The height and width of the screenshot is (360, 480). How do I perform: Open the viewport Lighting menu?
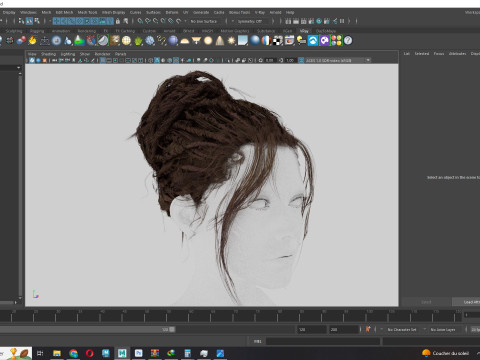coord(68,54)
